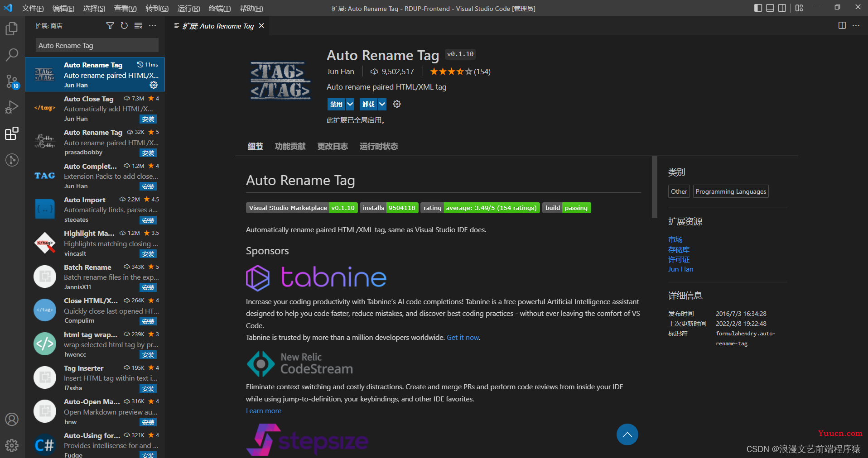The image size is (868, 458).
Task: Open the 市场 marketplace link
Action: (675, 239)
